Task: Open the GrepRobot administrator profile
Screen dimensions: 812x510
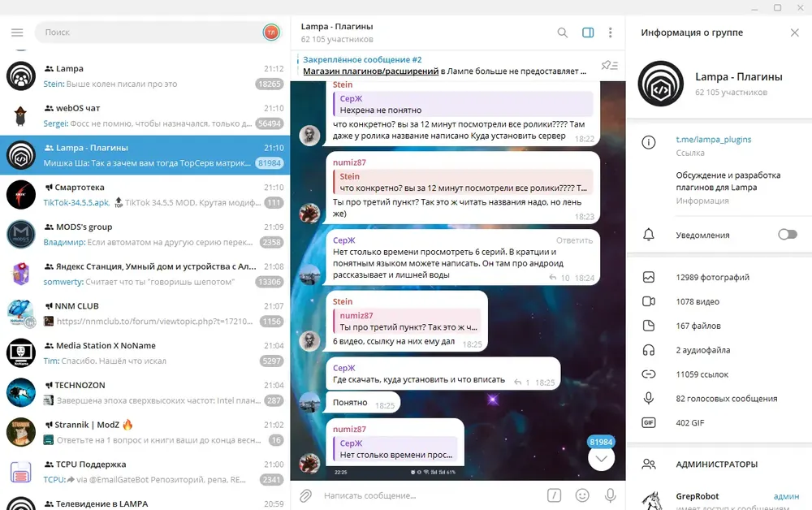Action: (719, 499)
